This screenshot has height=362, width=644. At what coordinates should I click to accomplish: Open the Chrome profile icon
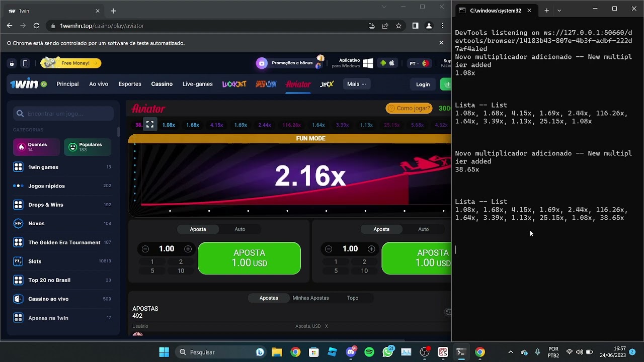pos(429,26)
